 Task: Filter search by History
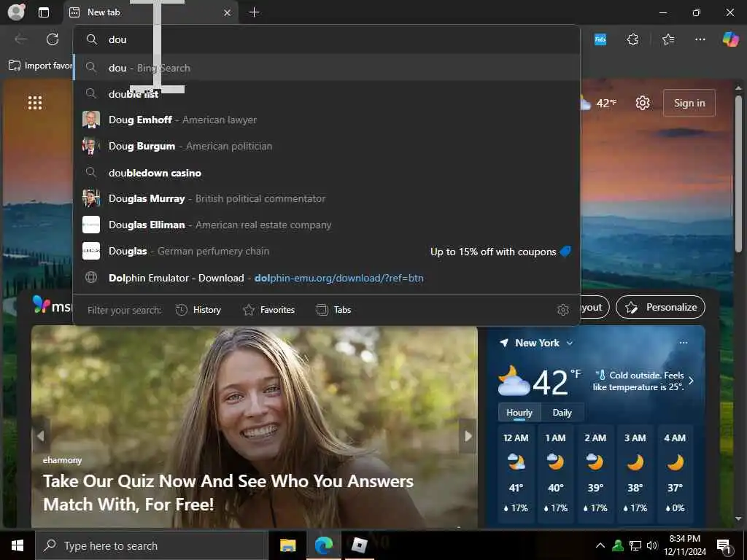[x=198, y=310]
